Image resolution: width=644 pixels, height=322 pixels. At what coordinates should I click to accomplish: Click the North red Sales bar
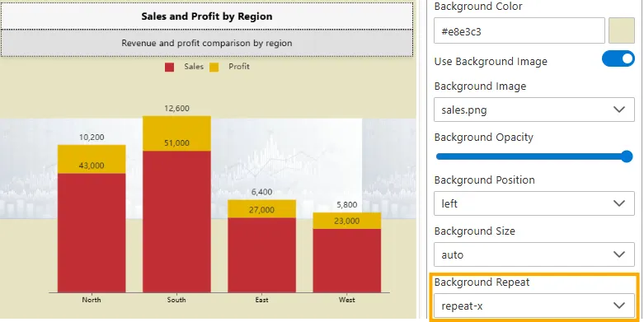click(92, 233)
